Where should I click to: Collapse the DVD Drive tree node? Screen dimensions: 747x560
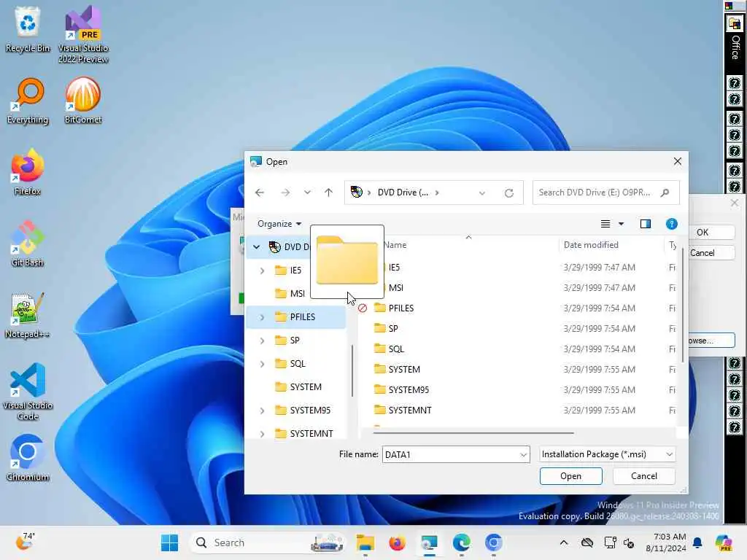pos(257,246)
